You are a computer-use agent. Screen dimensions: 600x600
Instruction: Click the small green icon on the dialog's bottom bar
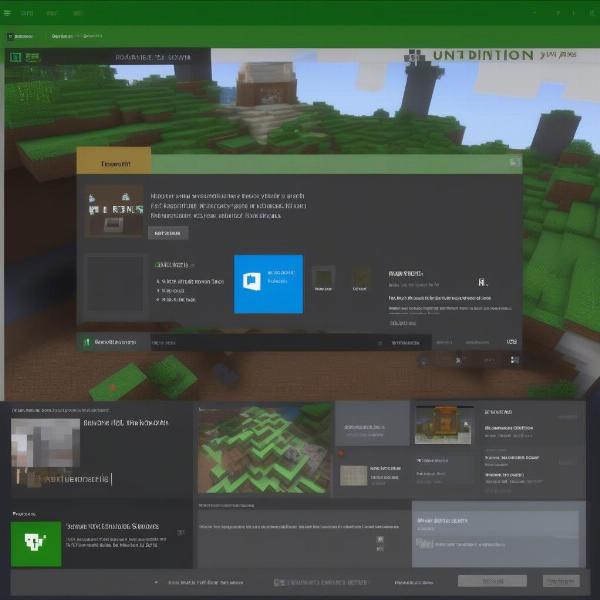(86, 342)
